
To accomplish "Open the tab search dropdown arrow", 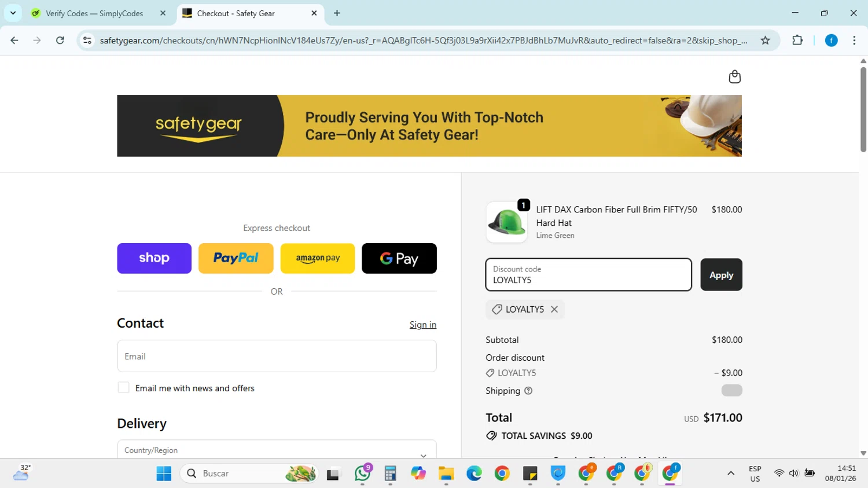I will (13, 13).
